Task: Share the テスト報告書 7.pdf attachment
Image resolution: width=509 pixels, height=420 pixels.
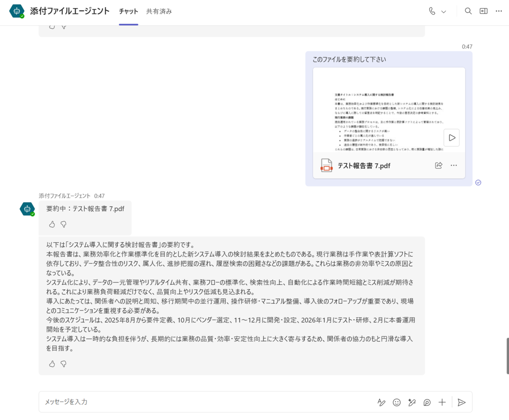Action: tap(439, 165)
